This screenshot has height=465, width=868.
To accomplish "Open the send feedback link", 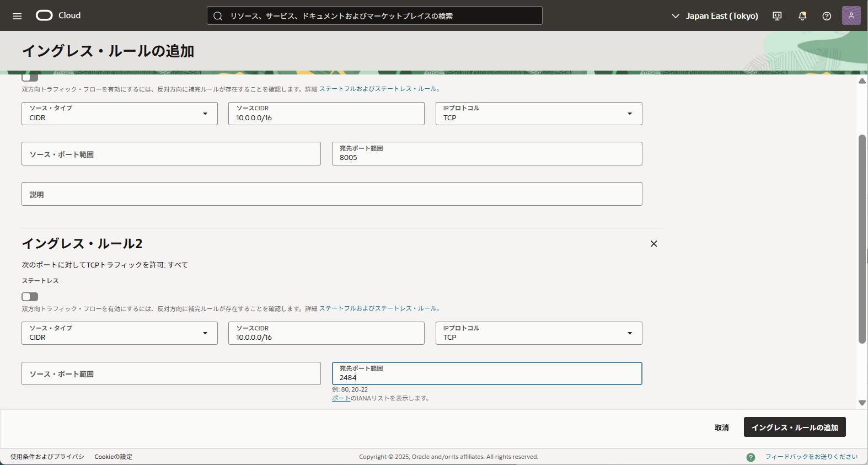I will pyautogui.click(x=811, y=457).
